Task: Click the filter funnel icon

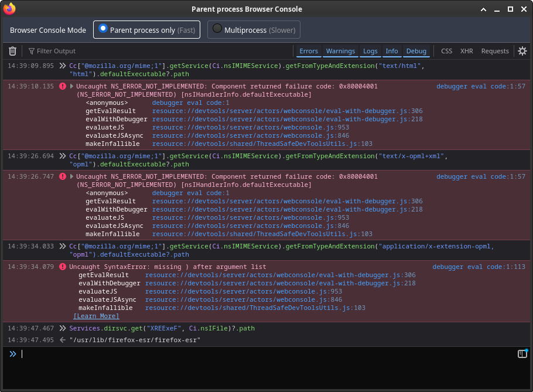Action: point(32,51)
